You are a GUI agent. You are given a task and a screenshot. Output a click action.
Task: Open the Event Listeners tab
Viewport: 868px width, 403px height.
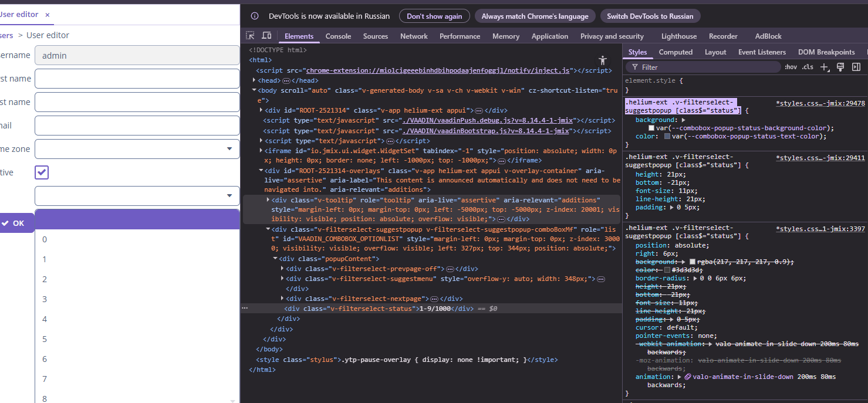click(762, 52)
